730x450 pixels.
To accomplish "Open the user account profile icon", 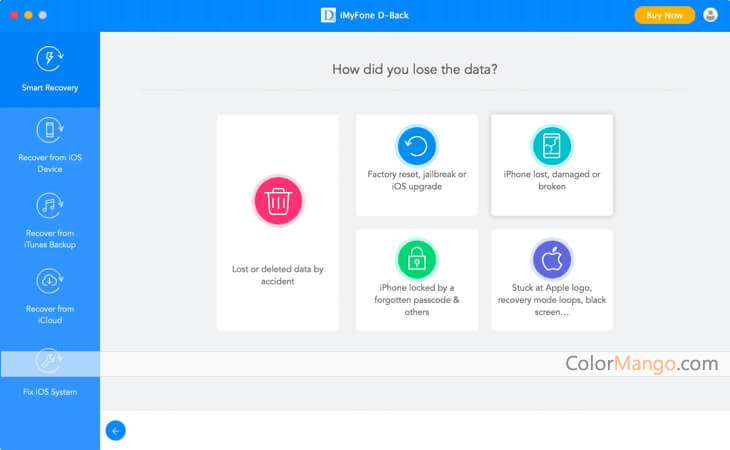I will (x=711, y=15).
